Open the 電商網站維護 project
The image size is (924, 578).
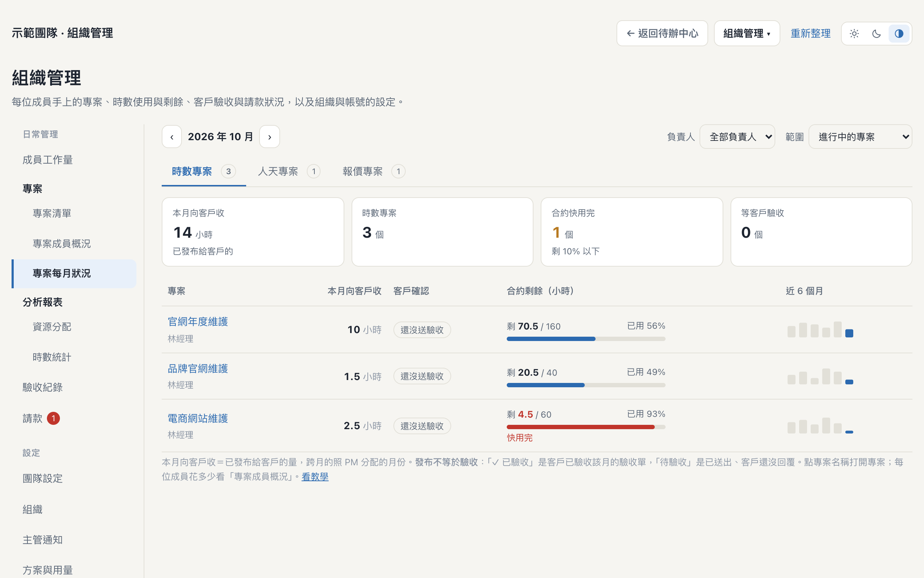click(x=198, y=418)
